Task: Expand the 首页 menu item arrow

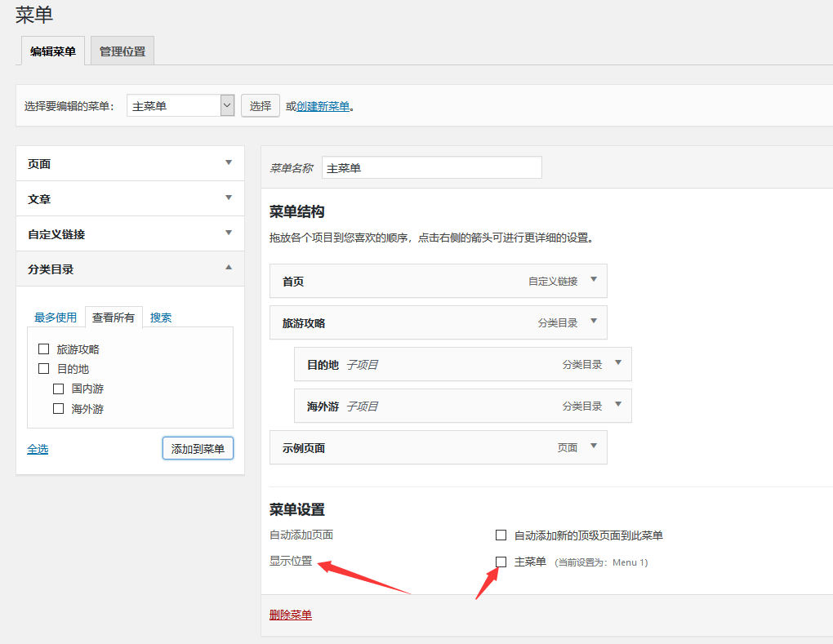Action: (x=594, y=280)
